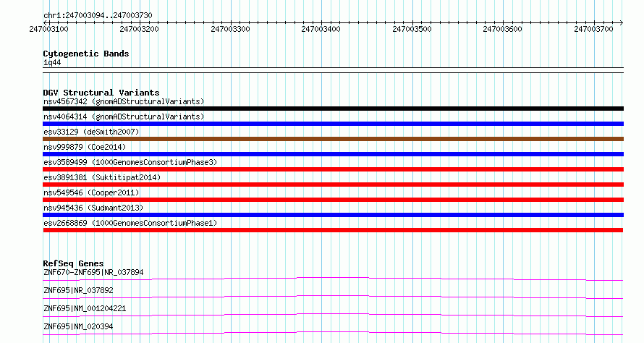Open gene label ZNF670-ZNF695|NR_037894
The image size is (644, 343).
(93, 272)
